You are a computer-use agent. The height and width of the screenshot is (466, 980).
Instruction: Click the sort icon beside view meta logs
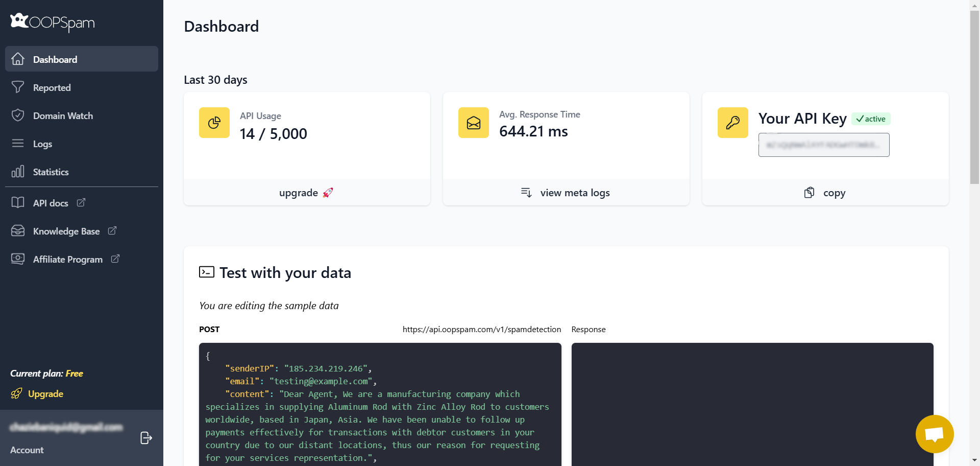[x=526, y=193]
